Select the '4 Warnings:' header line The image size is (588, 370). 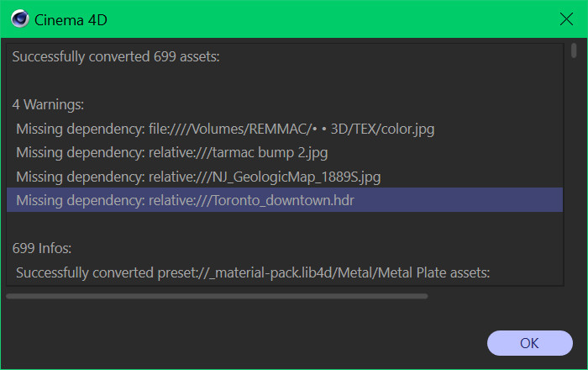coord(285,104)
